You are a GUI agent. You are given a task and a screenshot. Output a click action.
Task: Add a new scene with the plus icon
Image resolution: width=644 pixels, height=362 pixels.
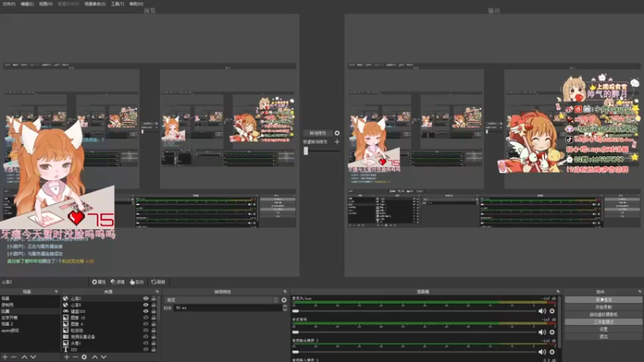6,357
